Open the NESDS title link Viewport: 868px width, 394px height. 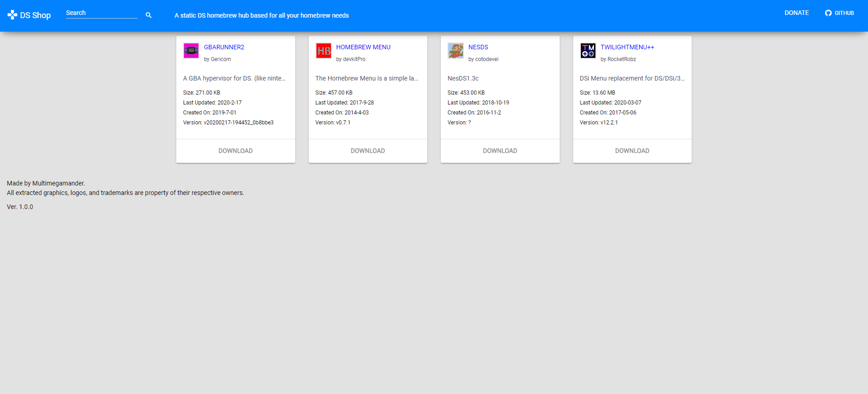click(478, 47)
